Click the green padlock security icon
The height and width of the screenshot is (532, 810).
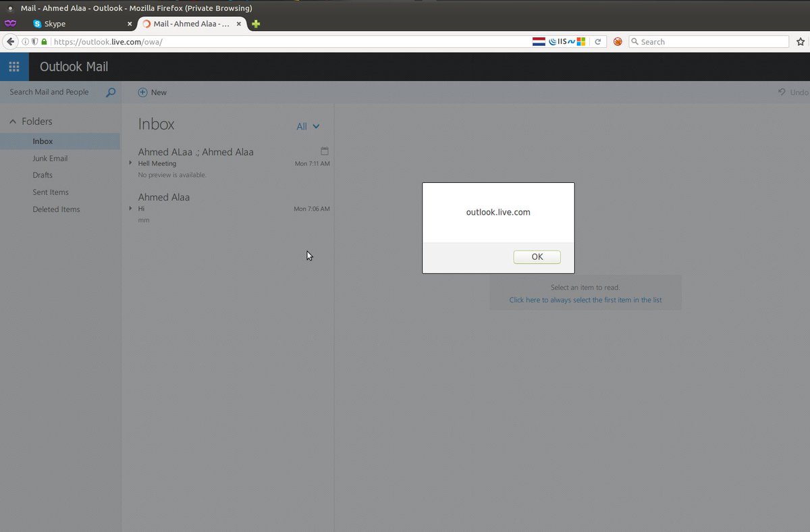click(x=44, y=42)
